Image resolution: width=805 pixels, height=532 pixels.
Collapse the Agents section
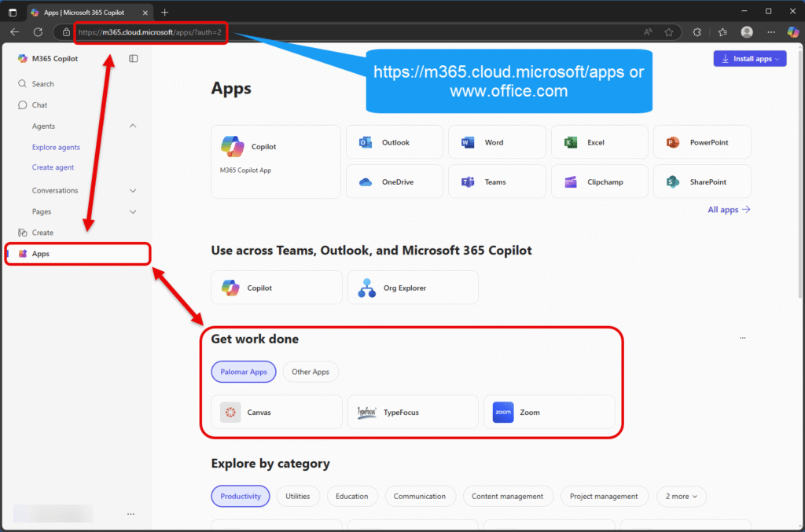133,126
